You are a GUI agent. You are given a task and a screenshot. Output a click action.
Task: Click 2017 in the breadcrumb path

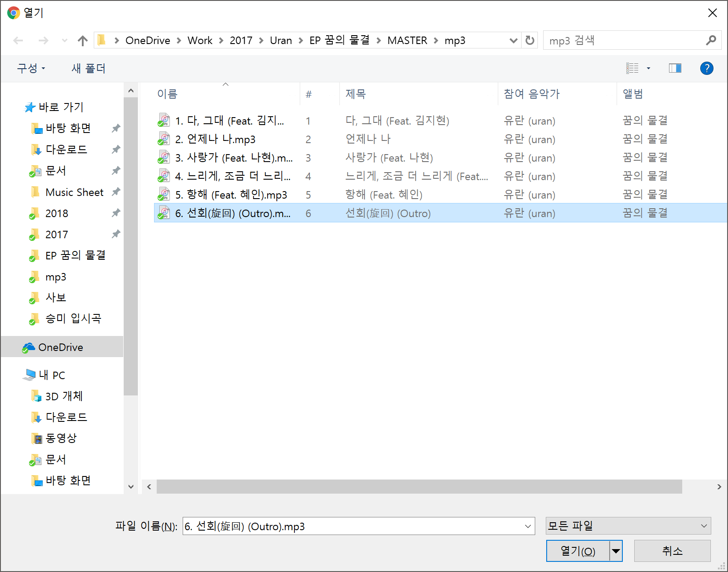[241, 41]
